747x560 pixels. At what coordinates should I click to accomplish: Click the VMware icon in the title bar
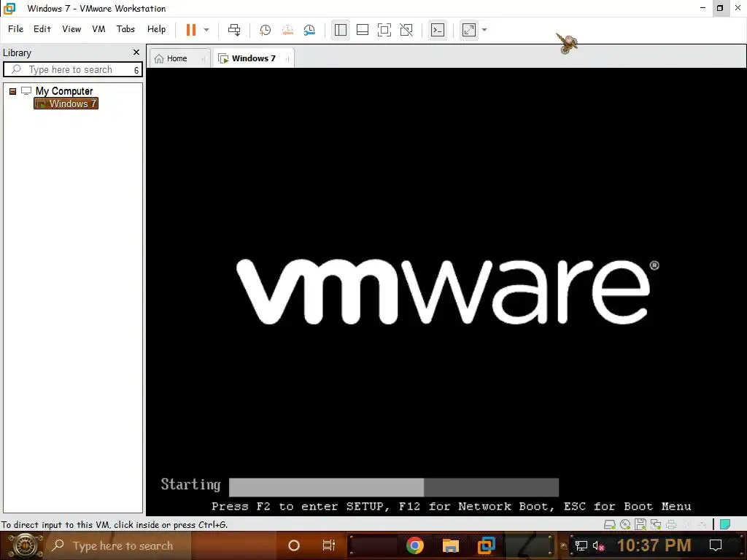[x=9, y=8]
